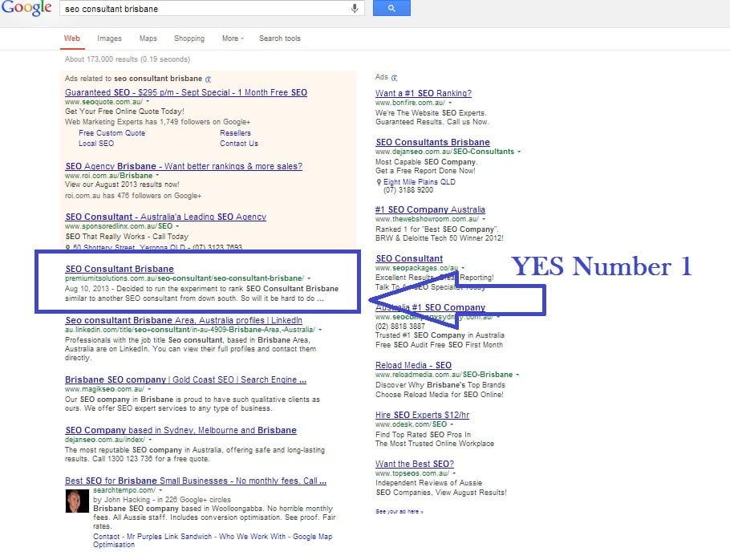The image size is (730, 560).
Task: Select the Web tab
Action: point(71,39)
